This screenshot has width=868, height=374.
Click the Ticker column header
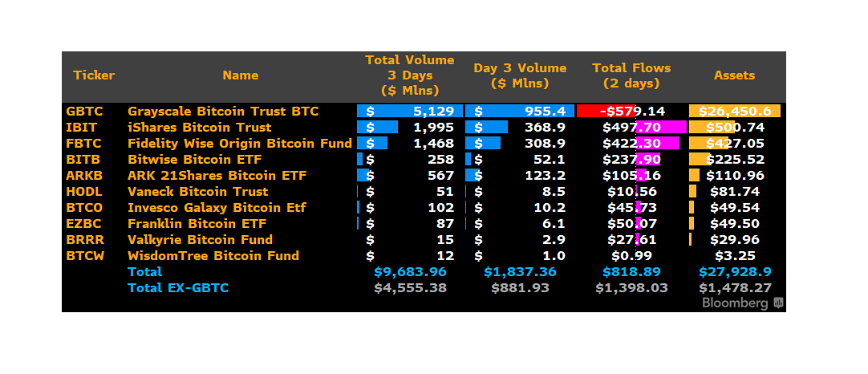click(x=94, y=75)
